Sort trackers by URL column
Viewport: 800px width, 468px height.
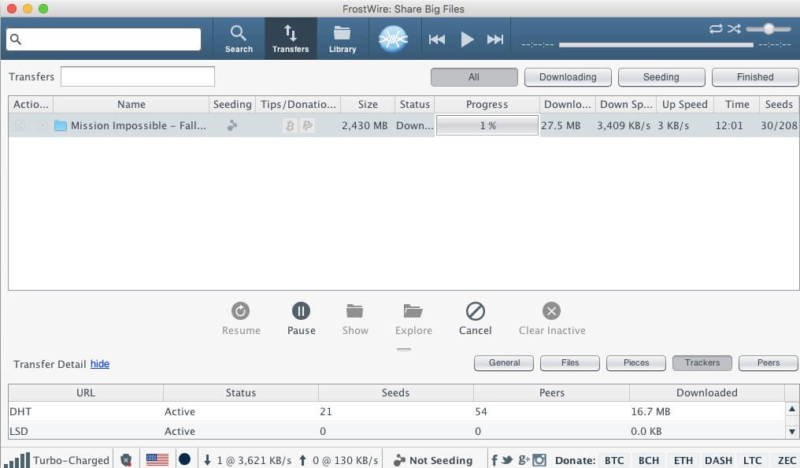tap(86, 392)
